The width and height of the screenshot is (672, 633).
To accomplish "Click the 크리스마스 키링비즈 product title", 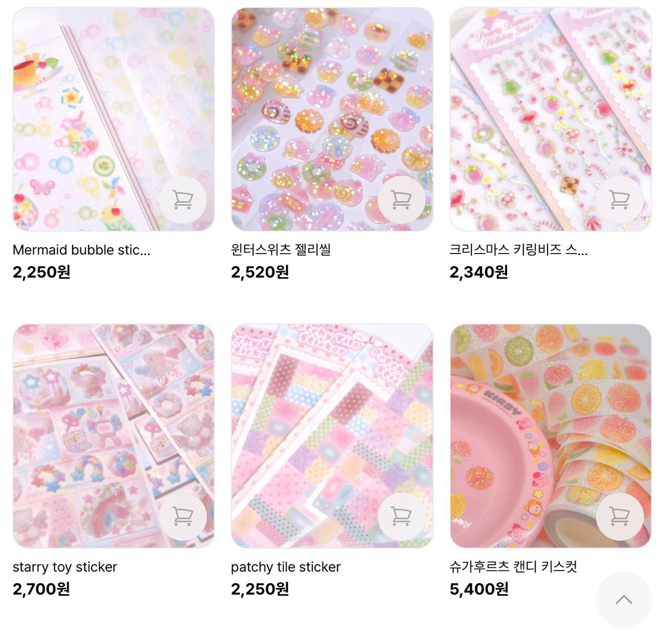I will pos(518,250).
